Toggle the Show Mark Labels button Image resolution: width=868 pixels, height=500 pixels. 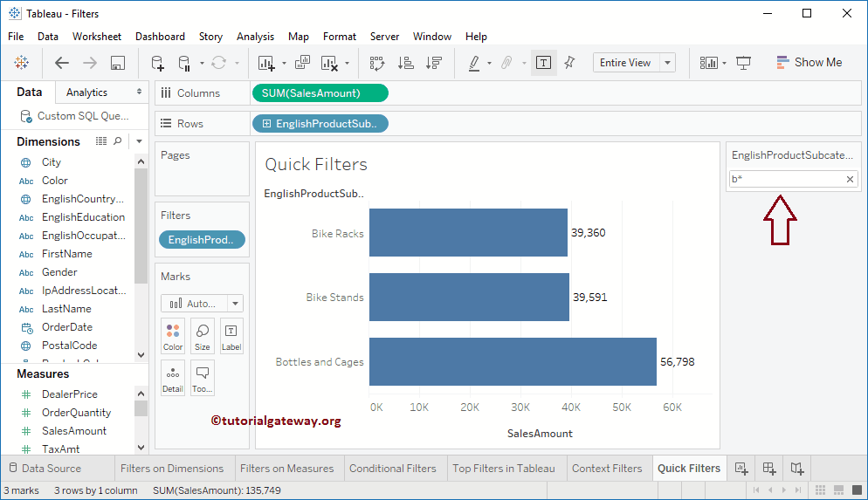coord(544,63)
